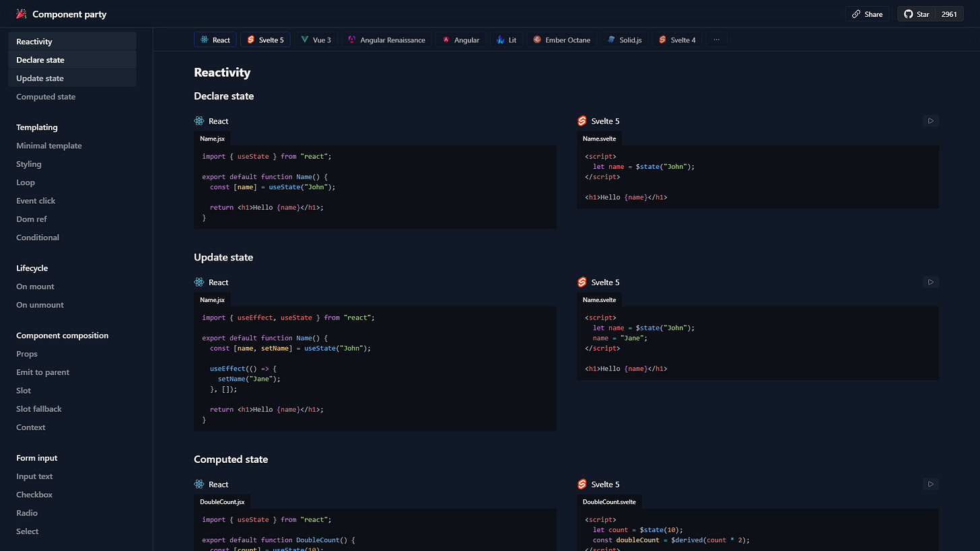This screenshot has width=980, height=551.
Task: Click the Update state section heading
Action: (223, 258)
